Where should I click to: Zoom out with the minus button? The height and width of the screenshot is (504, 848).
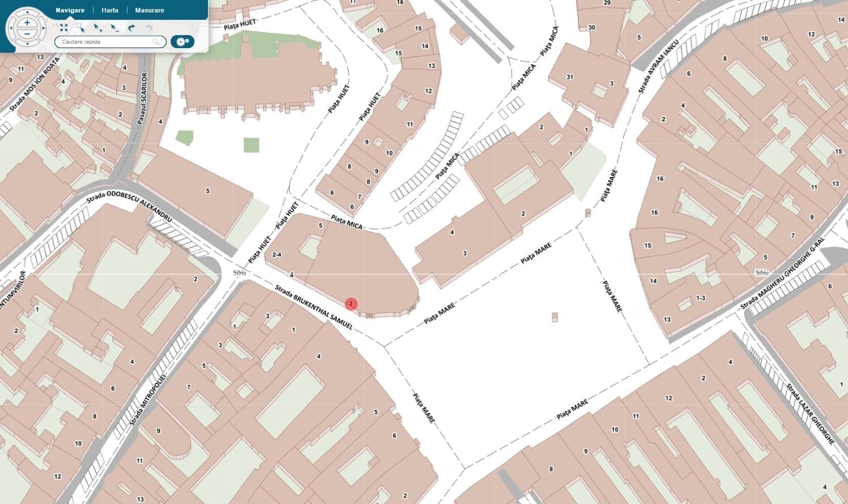click(27, 34)
